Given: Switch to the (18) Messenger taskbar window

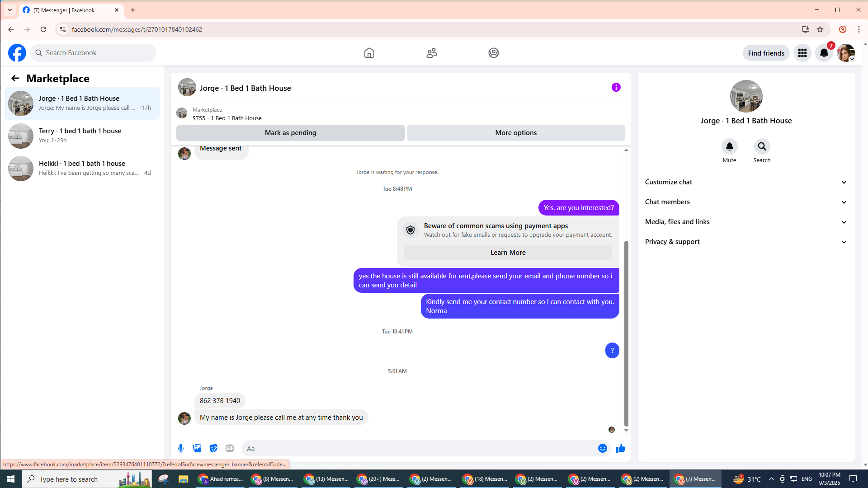Looking at the screenshot, I should click(x=485, y=479).
